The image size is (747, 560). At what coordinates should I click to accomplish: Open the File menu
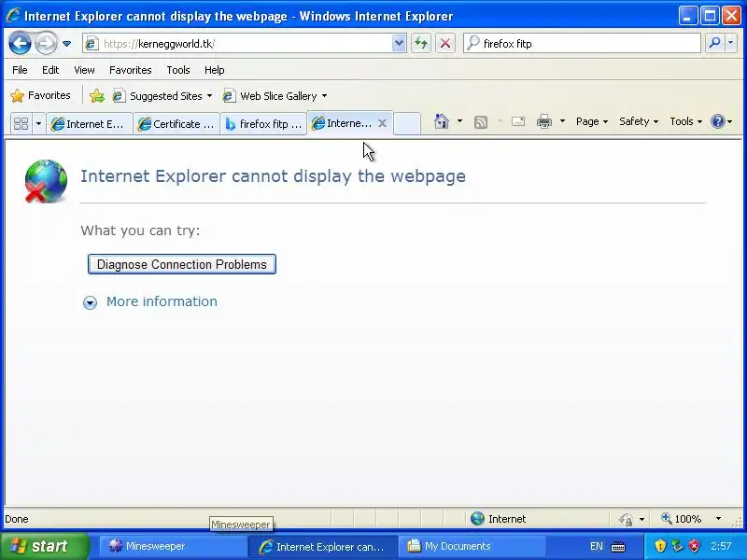click(20, 70)
